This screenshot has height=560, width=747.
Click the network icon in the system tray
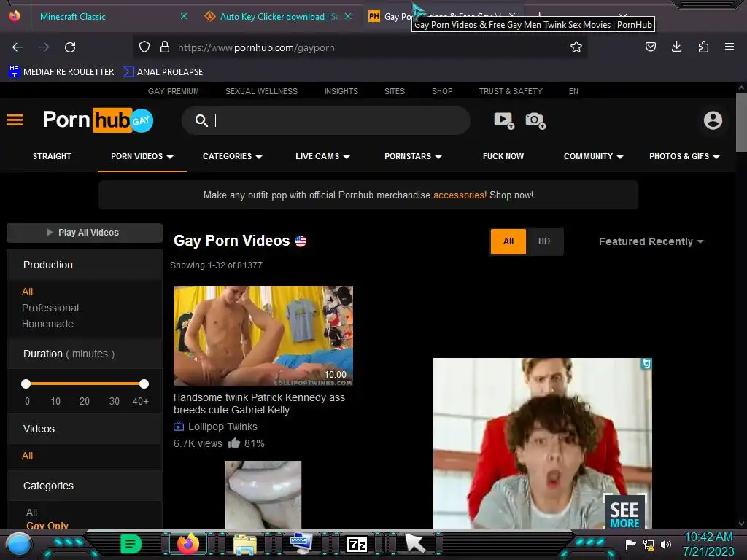[649, 544]
